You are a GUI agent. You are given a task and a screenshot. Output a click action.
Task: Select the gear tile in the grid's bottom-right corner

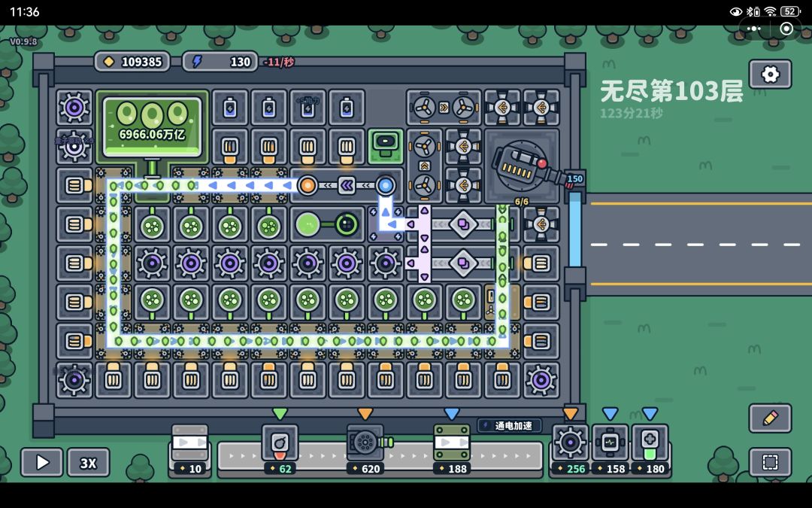tap(541, 380)
